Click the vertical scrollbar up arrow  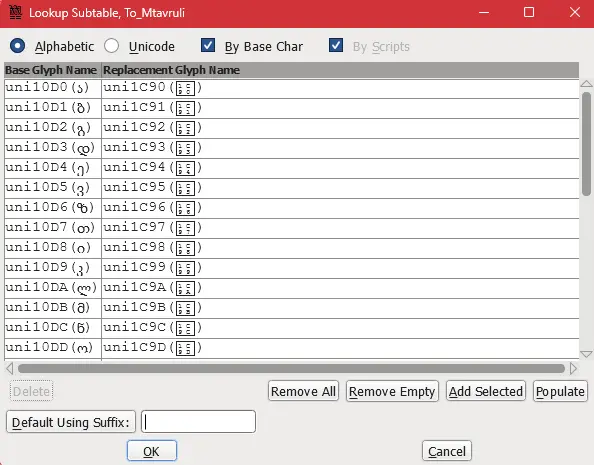click(586, 84)
